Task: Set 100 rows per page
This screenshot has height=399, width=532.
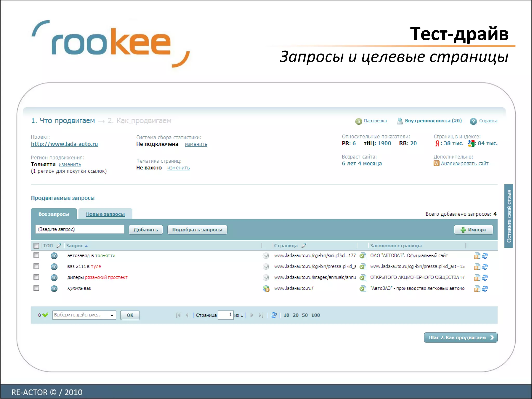Action: 316,315
